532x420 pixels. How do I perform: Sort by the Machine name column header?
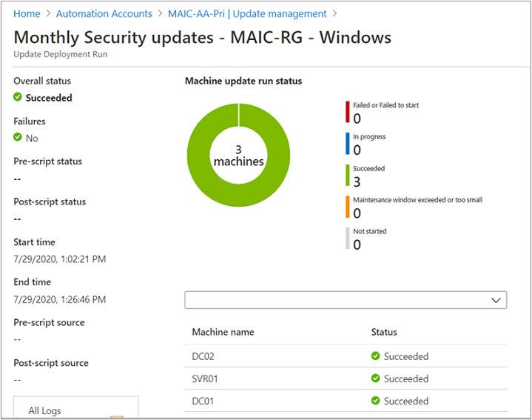(223, 332)
